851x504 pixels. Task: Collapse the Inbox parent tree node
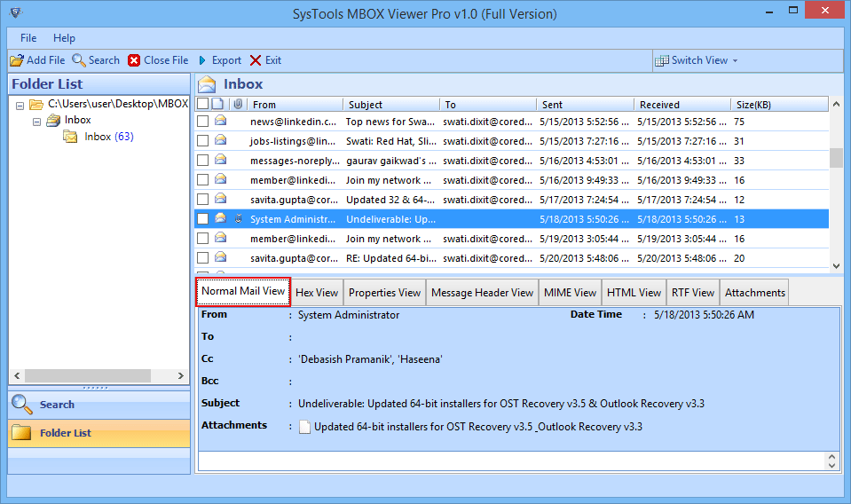click(x=37, y=122)
